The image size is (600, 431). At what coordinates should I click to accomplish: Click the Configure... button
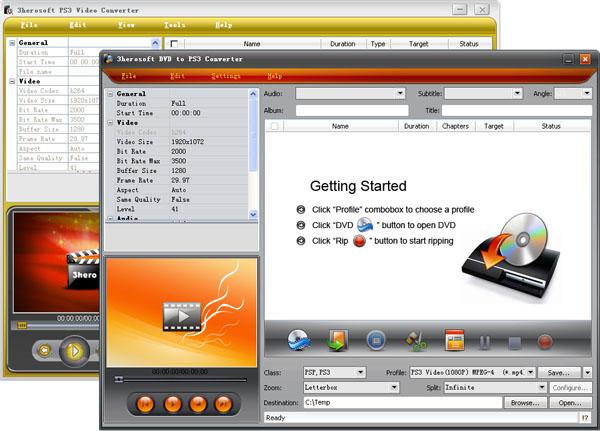pyautogui.click(x=570, y=388)
